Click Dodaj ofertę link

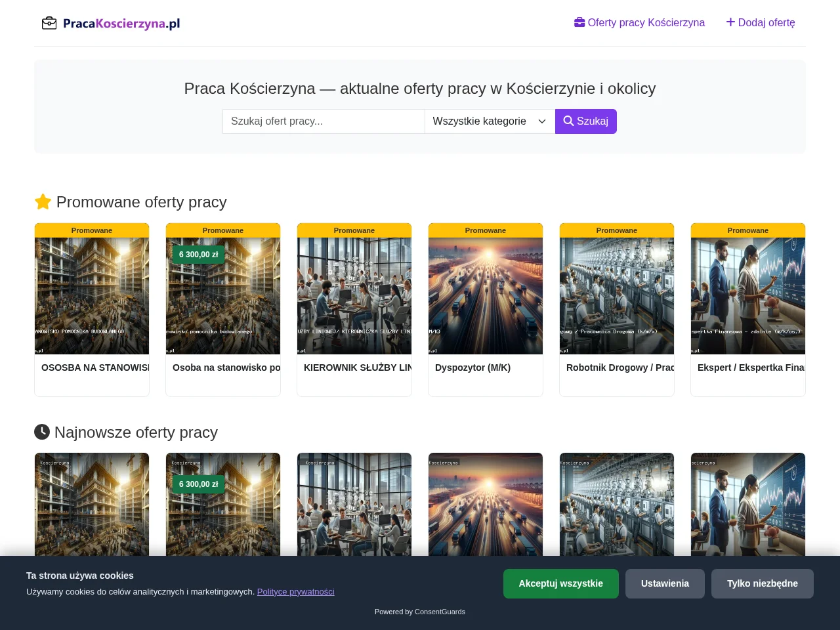click(761, 22)
